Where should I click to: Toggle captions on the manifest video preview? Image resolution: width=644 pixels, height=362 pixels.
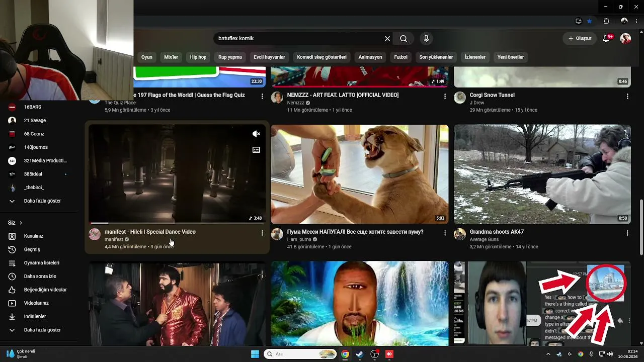pyautogui.click(x=256, y=150)
